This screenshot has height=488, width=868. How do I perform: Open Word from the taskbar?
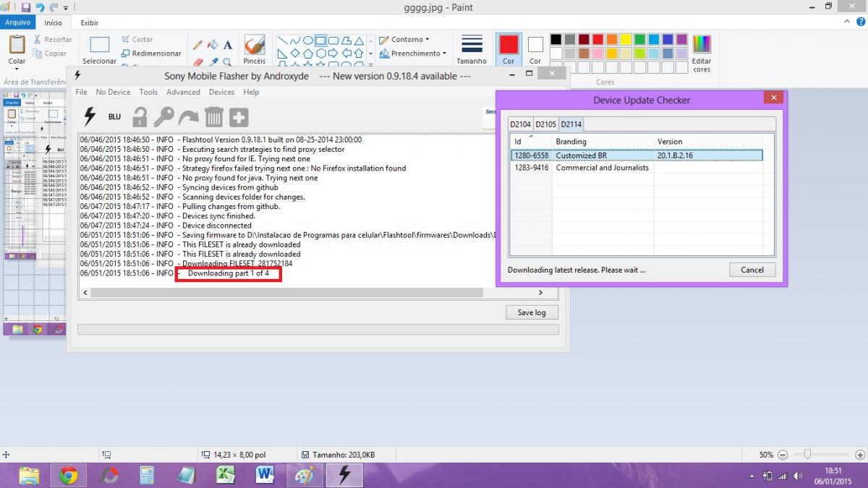265,475
